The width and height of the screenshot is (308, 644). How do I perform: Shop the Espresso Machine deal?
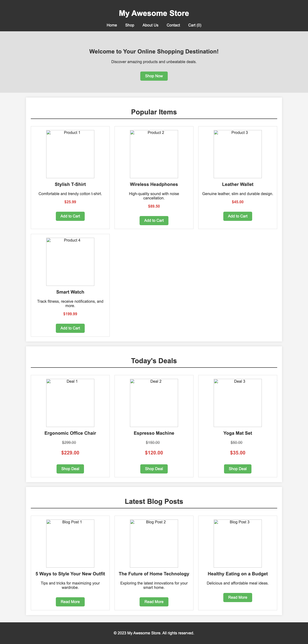[x=154, y=469]
